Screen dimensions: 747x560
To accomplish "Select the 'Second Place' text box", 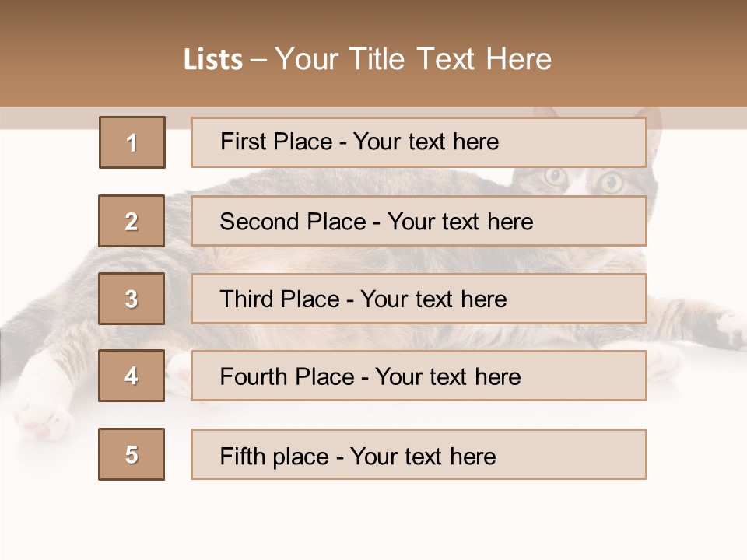I will point(419,221).
